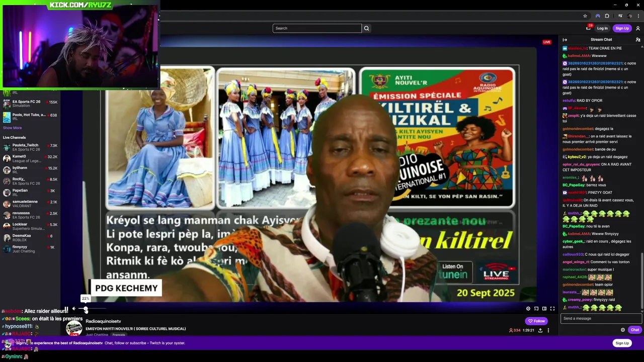Focus the Send a message chat box
Screen dimensions: 644x362
601,318
